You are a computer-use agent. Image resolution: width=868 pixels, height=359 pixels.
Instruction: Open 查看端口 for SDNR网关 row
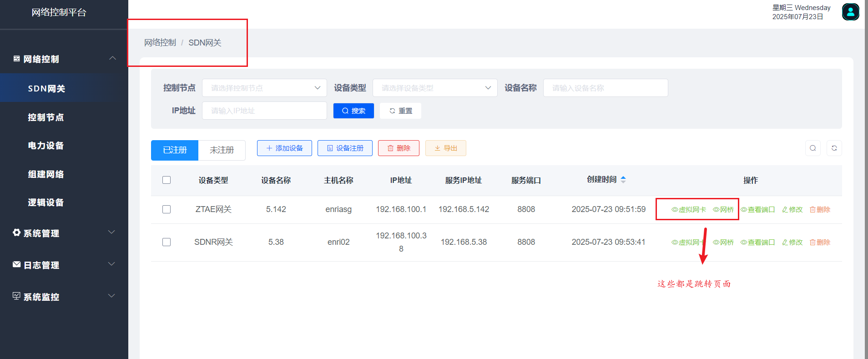pyautogui.click(x=758, y=243)
